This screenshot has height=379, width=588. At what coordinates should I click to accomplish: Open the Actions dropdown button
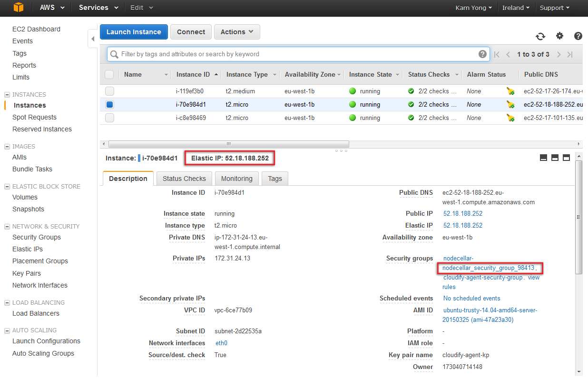[237, 32]
